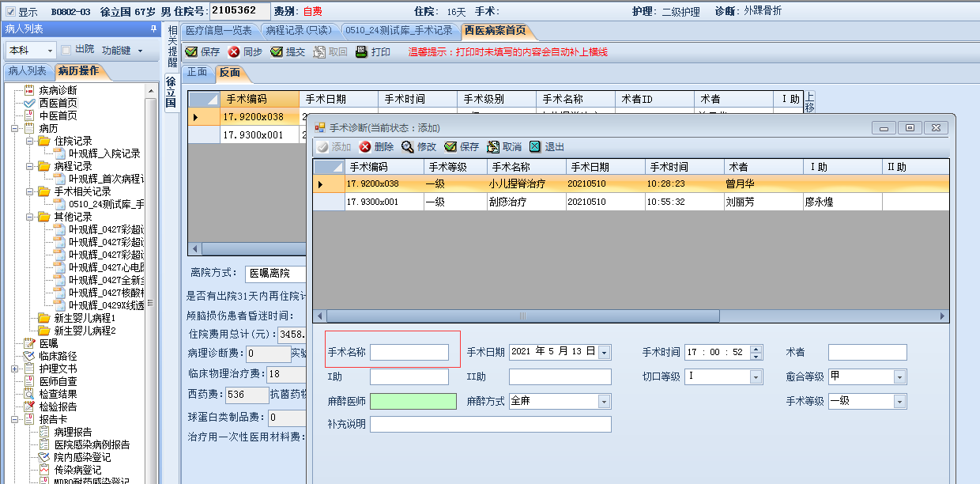Open 医嘱 tree node
The height and width of the screenshot is (484, 980).
pos(48,343)
